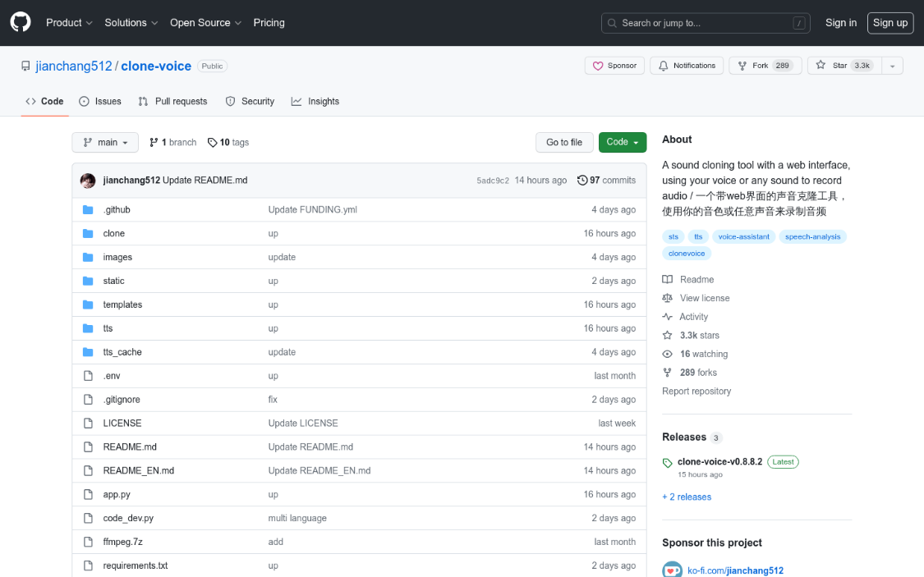
Task: Switch to the Security tab
Action: [x=250, y=101]
